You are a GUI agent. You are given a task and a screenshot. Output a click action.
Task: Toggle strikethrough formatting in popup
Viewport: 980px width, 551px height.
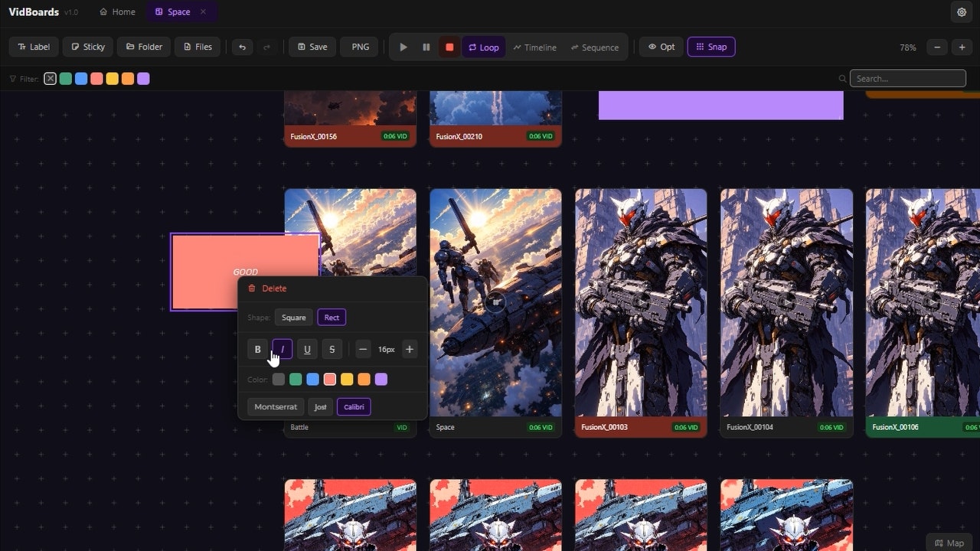pos(332,349)
